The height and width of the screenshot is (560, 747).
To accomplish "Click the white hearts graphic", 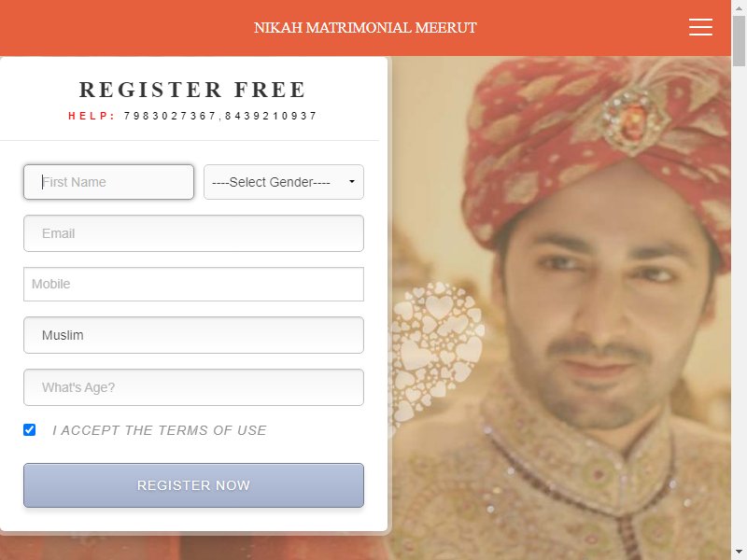I will [x=436, y=355].
